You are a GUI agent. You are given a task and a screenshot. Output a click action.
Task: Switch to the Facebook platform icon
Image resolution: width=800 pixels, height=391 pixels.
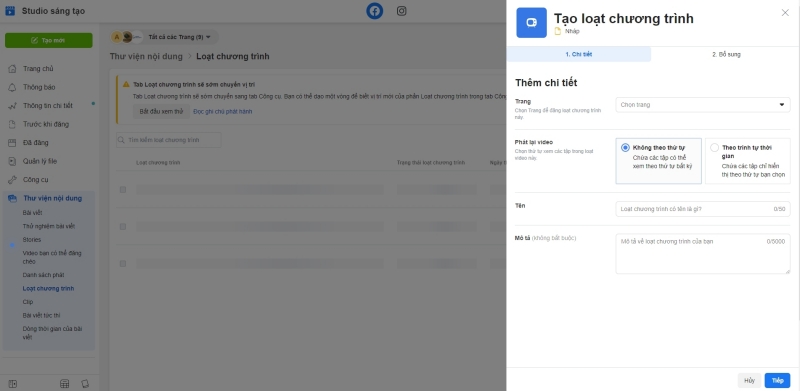point(374,11)
